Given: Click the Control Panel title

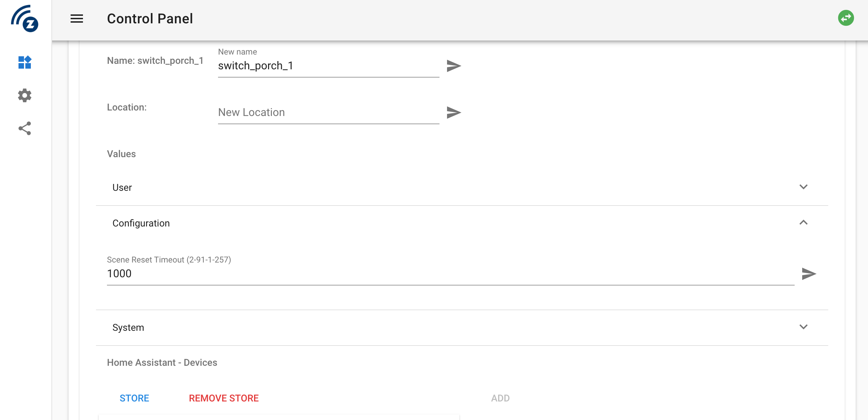Looking at the screenshot, I should tap(149, 18).
